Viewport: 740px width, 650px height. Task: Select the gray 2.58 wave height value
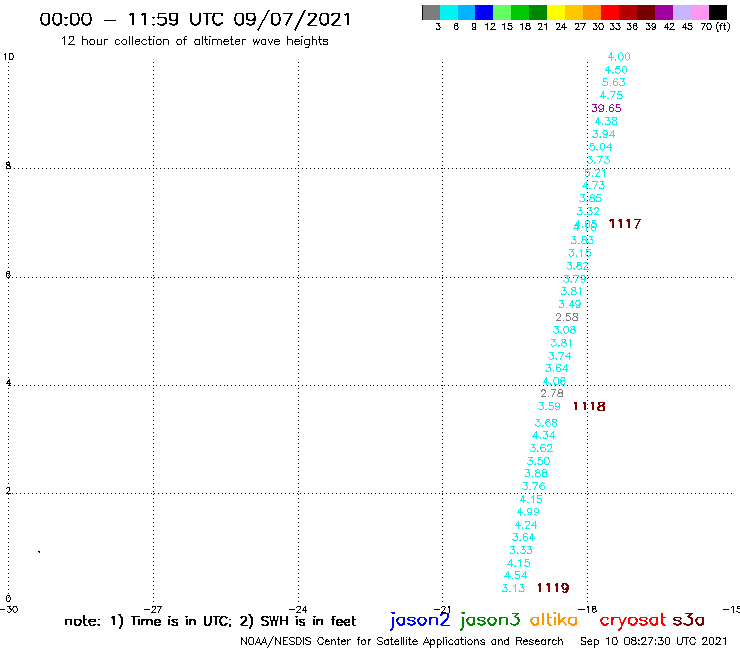pos(567,317)
